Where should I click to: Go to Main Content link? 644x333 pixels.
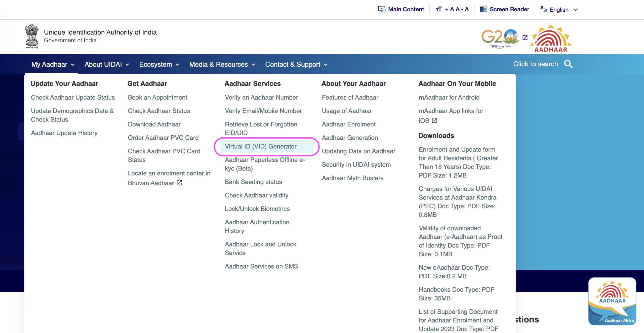coord(406,9)
